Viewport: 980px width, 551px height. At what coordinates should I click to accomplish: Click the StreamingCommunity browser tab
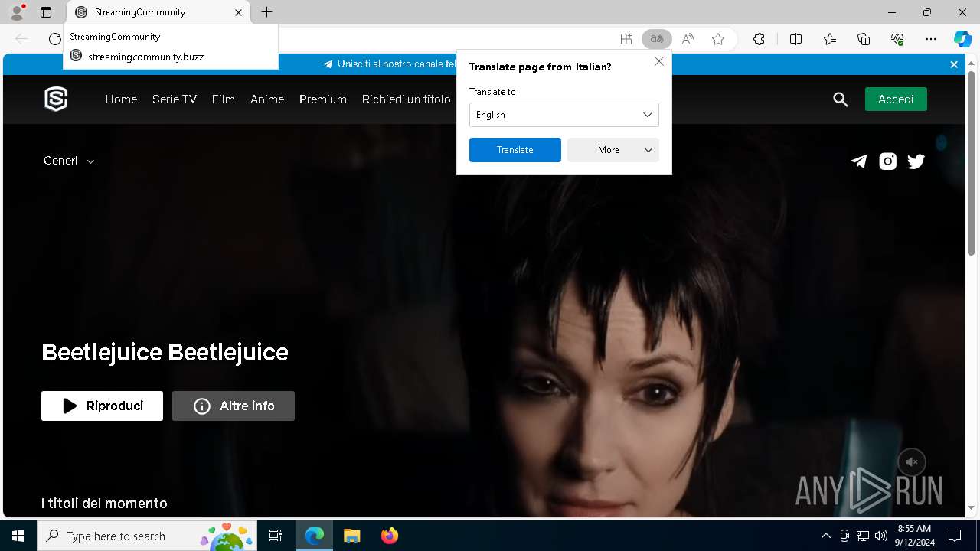click(158, 12)
